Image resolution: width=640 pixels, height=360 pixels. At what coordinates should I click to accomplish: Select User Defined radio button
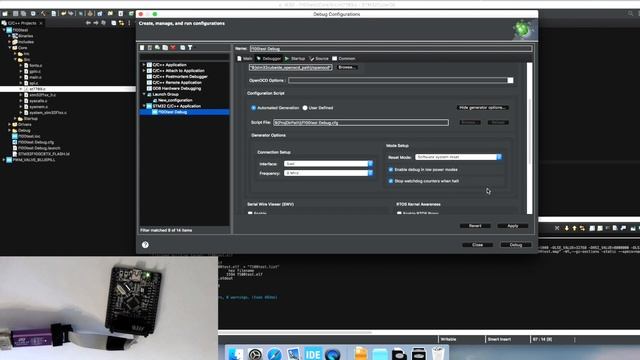click(x=305, y=108)
